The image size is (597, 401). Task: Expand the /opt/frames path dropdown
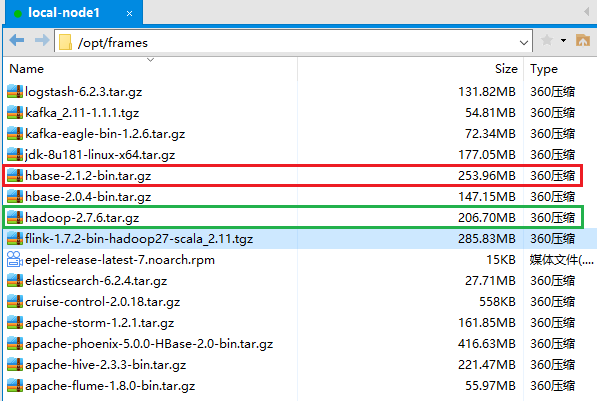[x=524, y=43]
